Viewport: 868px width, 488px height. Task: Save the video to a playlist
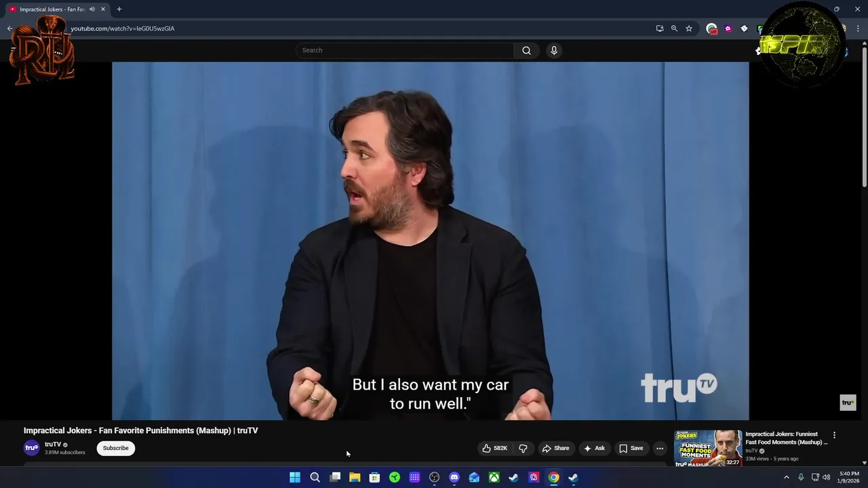click(x=631, y=448)
